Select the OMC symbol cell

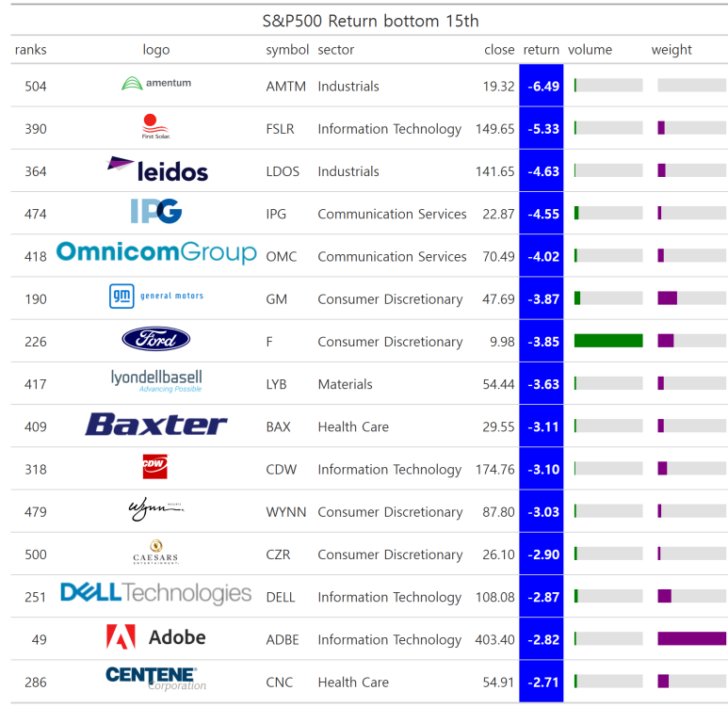[x=281, y=257]
